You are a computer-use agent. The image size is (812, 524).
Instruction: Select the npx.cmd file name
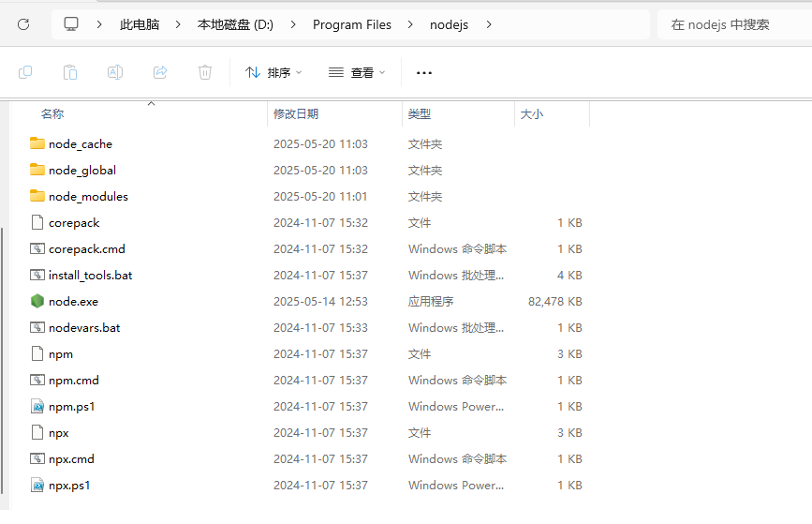[71, 459]
